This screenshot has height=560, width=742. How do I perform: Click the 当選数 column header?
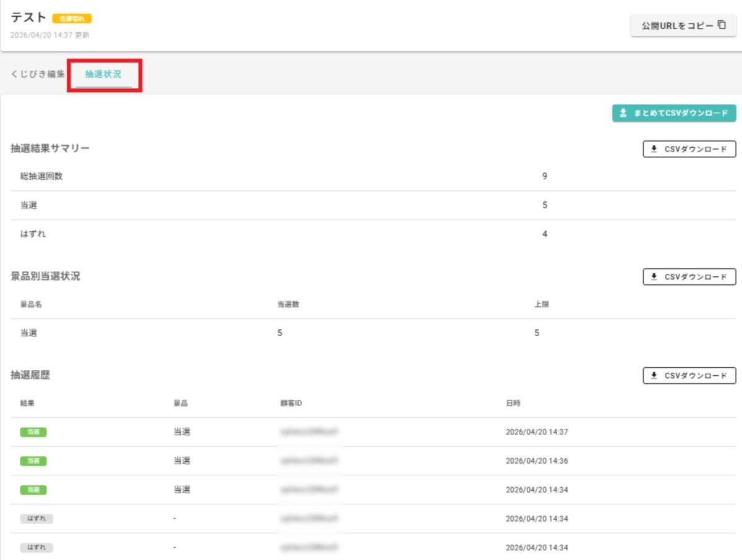pos(288,305)
